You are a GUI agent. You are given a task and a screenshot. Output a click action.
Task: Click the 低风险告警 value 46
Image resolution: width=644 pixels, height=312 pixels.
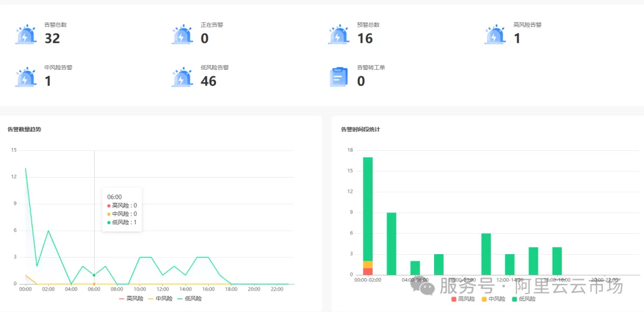[x=208, y=81]
